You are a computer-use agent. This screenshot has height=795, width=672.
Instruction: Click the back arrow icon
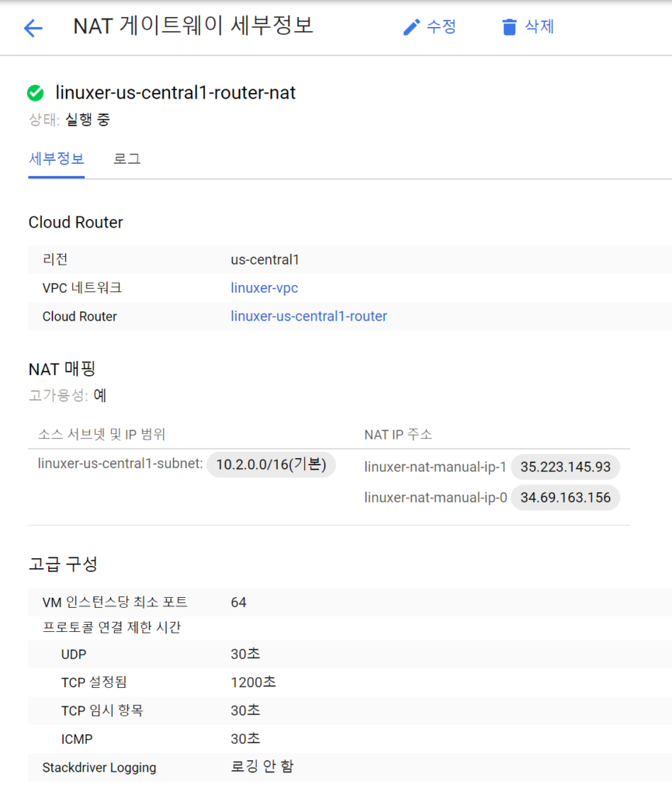click(x=33, y=29)
